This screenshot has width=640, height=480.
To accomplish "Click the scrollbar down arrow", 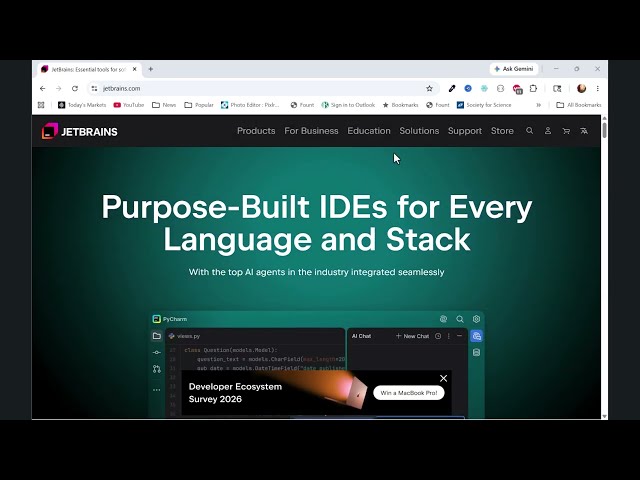I will (x=604, y=416).
